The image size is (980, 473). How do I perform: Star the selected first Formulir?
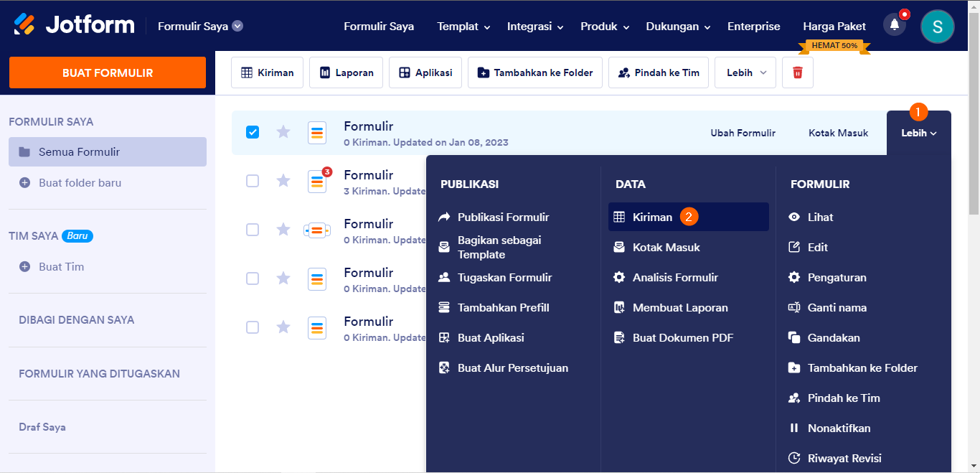click(x=283, y=132)
